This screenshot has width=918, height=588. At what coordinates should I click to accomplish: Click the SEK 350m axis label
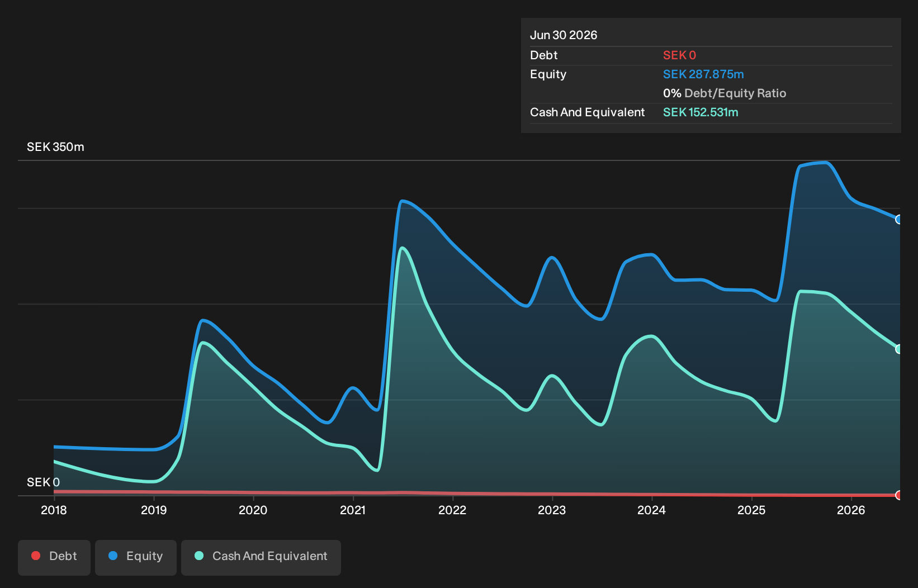(55, 147)
